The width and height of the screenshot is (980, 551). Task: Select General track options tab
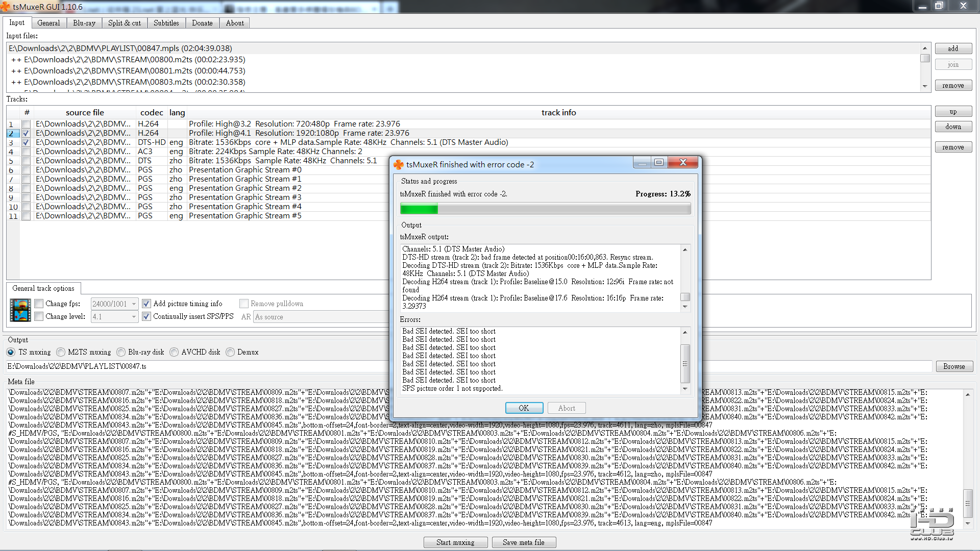pos(43,288)
